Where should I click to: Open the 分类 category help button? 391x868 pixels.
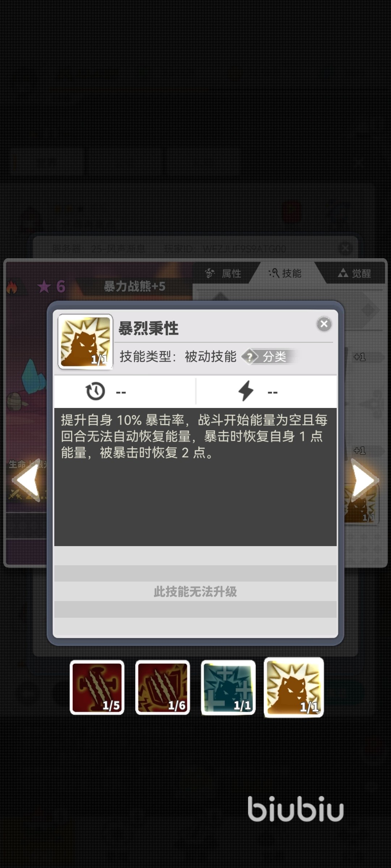click(270, 357)
